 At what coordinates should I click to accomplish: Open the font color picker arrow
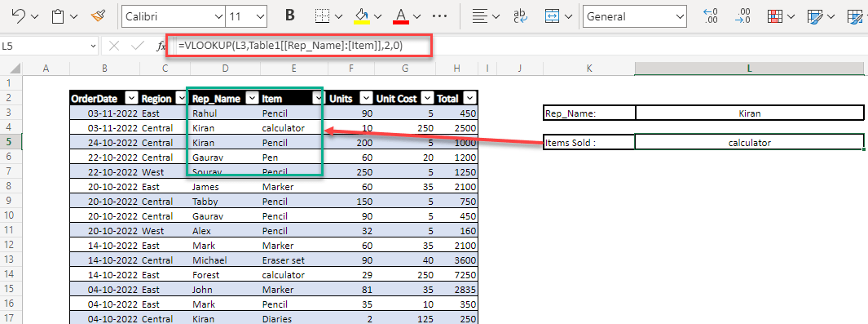click(417, 16)
